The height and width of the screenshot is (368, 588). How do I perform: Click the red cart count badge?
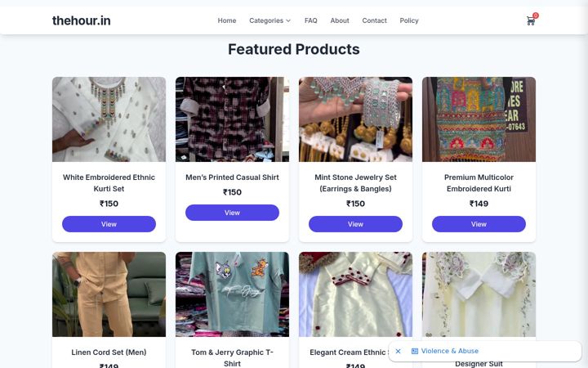[536, 16]
